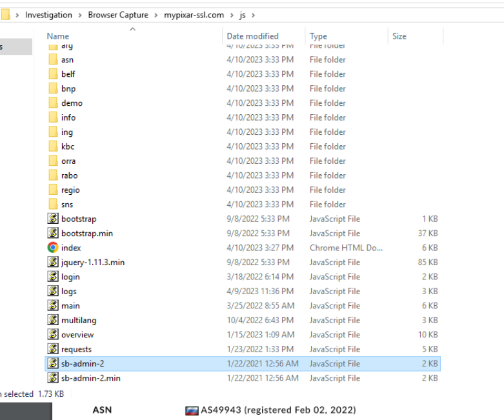The height and width of the screenshot is (420, 504).
Task: Expand the chevron after Browser Capture breadcrumb
Action: [156, 15]
